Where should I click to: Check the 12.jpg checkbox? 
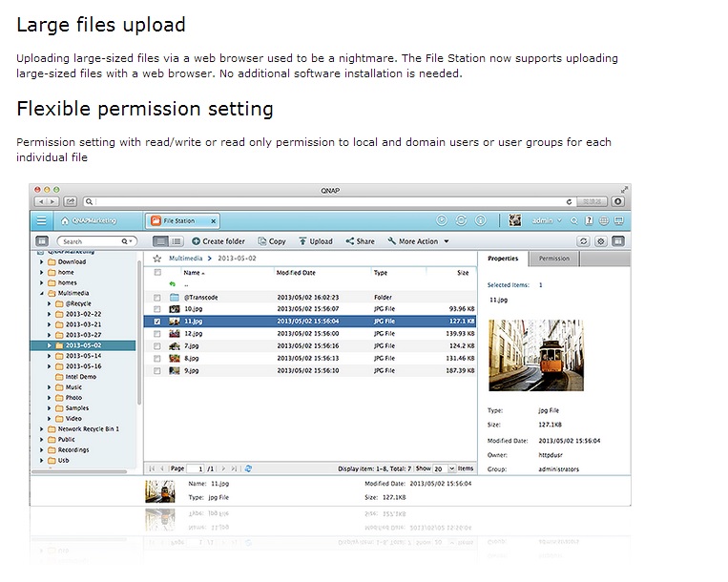(156, 334)
